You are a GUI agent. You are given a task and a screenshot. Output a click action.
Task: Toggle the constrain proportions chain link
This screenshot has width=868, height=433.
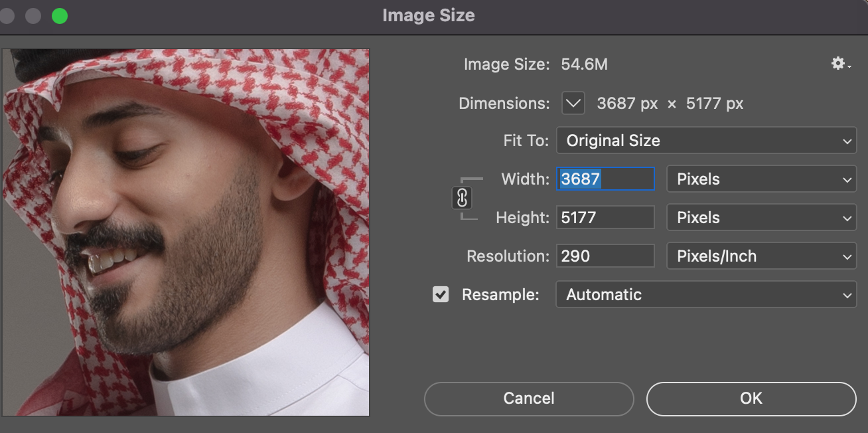(462, 198)
